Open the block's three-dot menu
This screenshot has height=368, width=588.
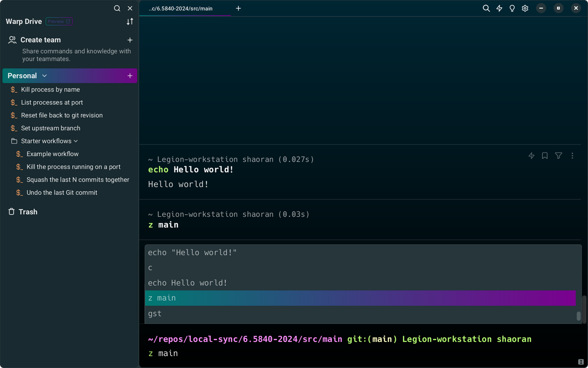[x=572, y=156]
